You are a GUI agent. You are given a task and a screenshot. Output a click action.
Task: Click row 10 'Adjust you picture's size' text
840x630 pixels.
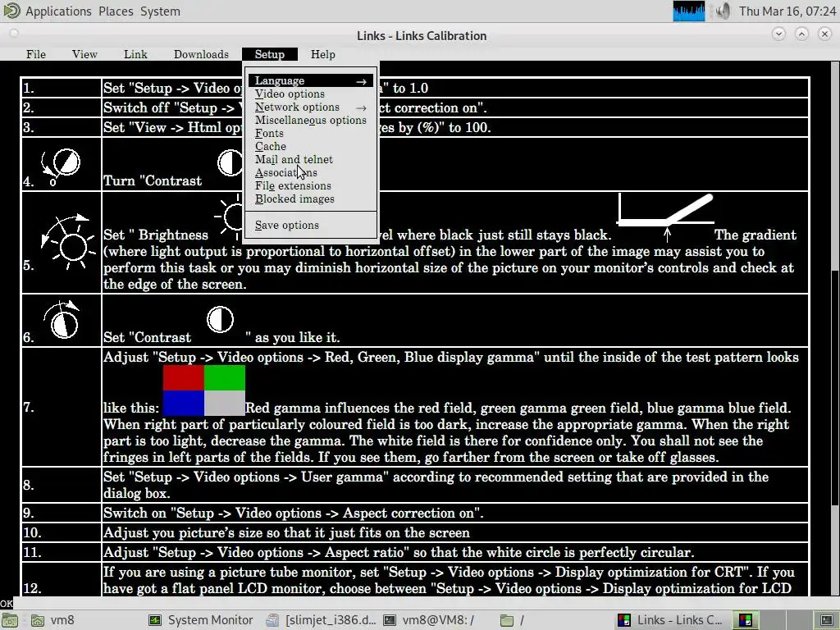pos(286,532)
